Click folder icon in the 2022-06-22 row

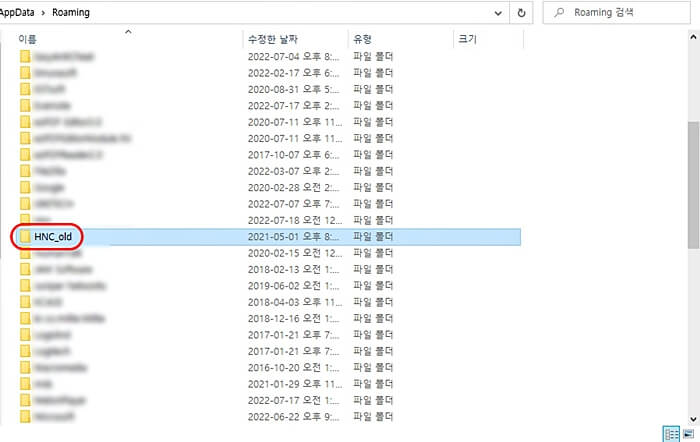click(x=25, y=417)
